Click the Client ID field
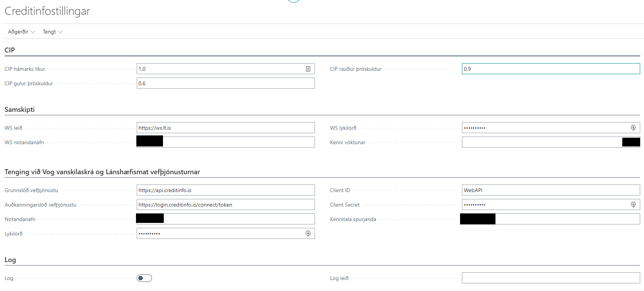Image resolution: width=644 pixels, height=291 pixels. pyautogui.click(x=550, y=190)
